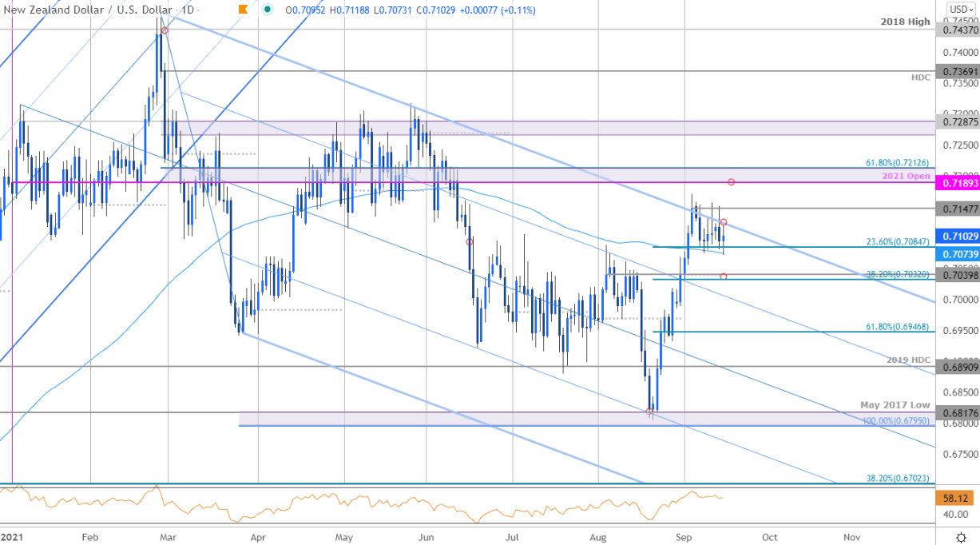980x545 pixels.
Task: Click the teal market status dot
Action: [x=267, y=10]
